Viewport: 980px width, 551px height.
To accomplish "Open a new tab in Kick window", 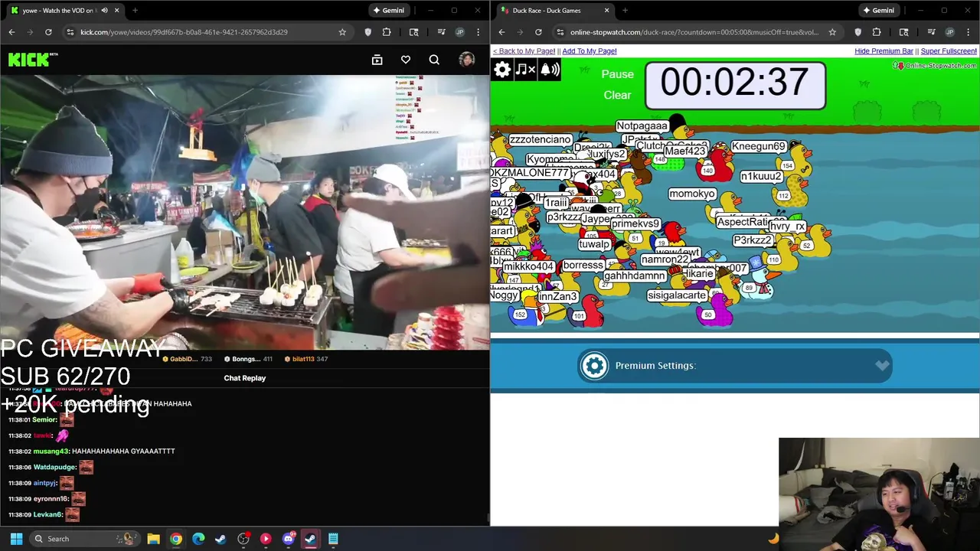I will point(135,10).
